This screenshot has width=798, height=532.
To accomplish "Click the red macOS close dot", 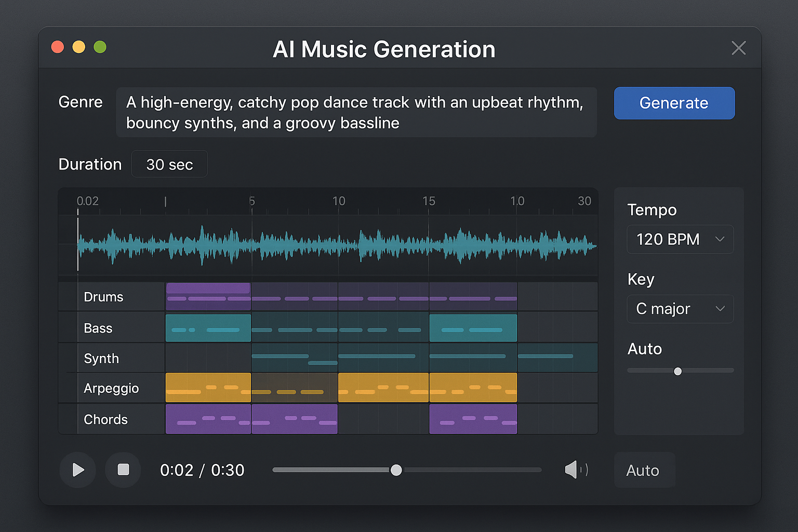I will point(58,47).
